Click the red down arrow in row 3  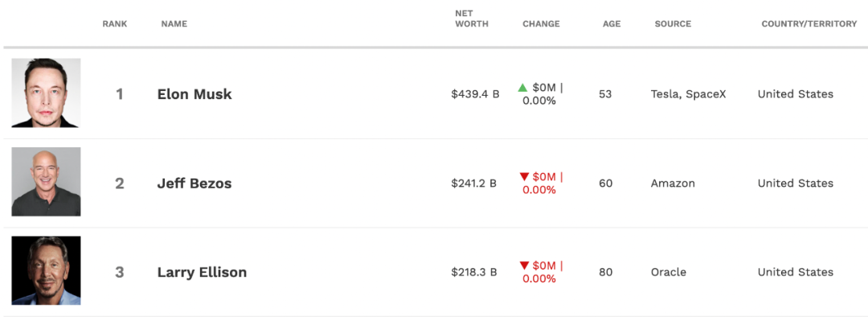pyautogui.click(x=525, y=266)
